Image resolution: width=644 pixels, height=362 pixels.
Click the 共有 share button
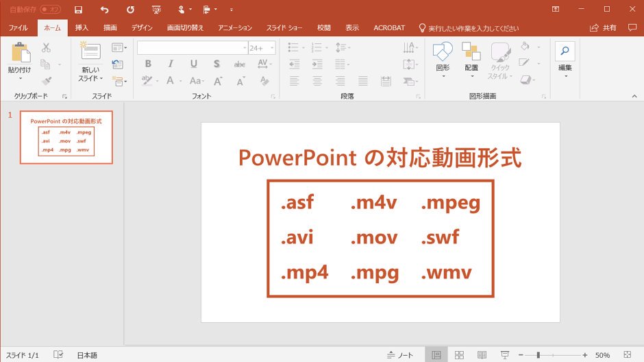pyautogui.click(x=604, y=27)
